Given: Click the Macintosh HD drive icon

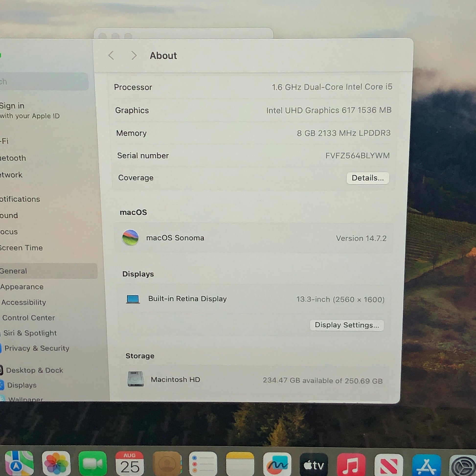Looking at the screenshot, I should (x=136, y=379).
